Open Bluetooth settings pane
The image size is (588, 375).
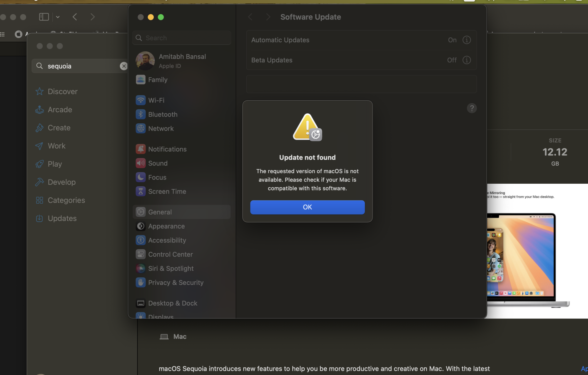click(163, 115)
